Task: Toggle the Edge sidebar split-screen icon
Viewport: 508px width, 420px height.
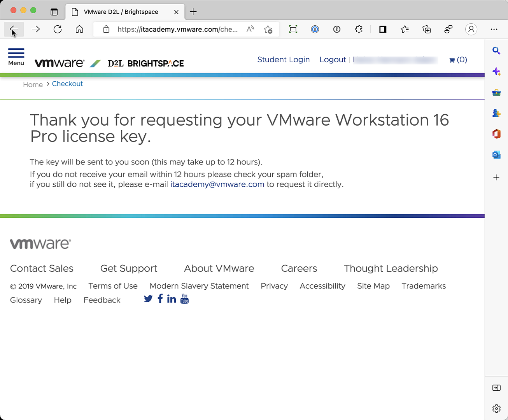Action: pos(383,29)
